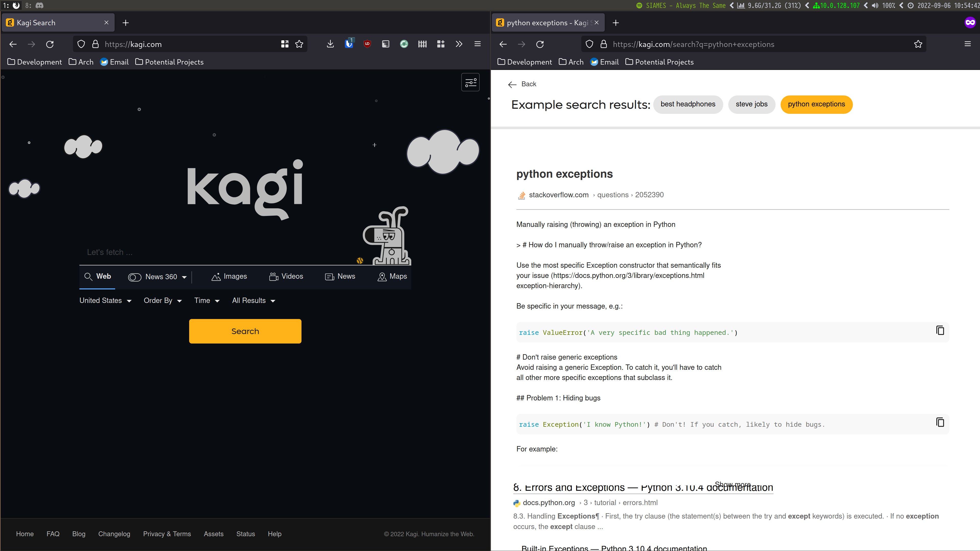Copy the raise Exception code snippet

click(940, 422)
